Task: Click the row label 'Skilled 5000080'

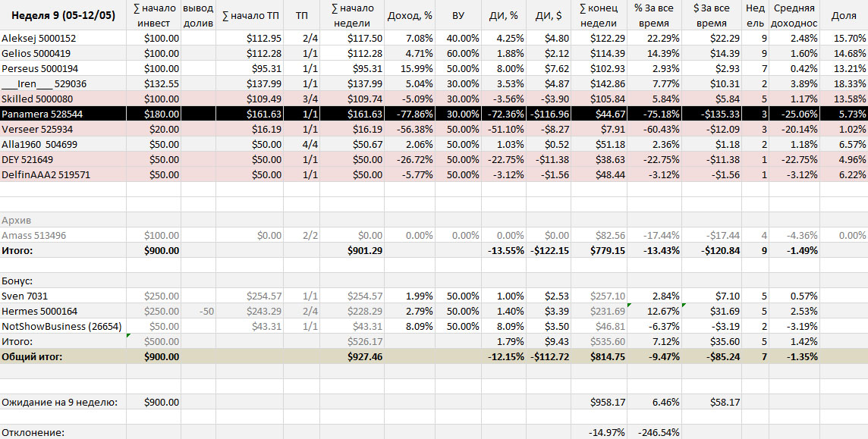Action: [63, 99]
